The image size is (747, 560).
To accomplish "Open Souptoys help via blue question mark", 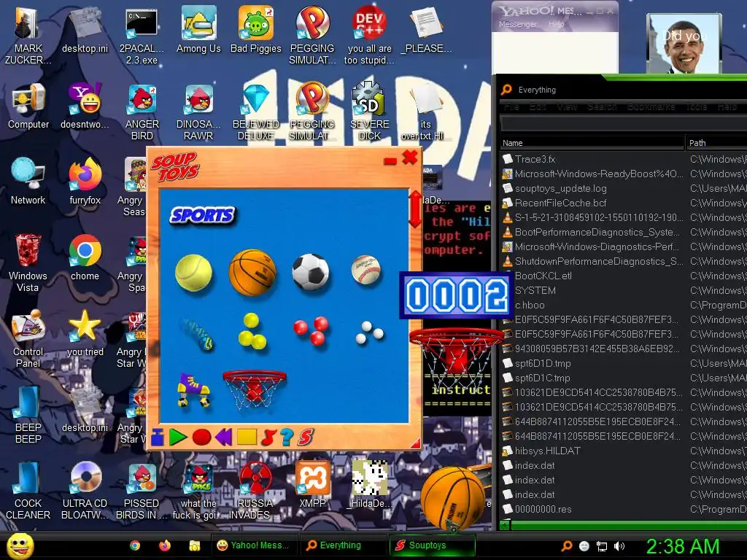I will click(x=287, y=437).
